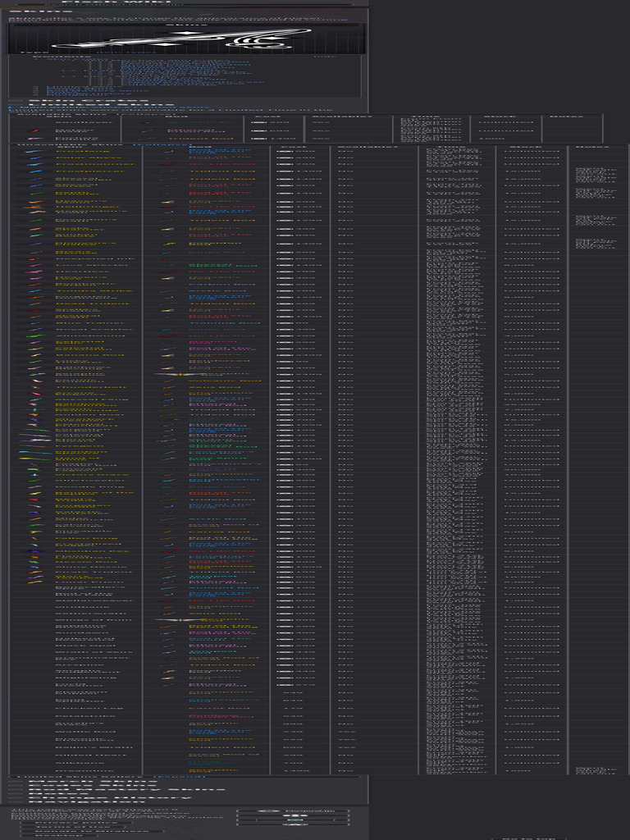Click the third skin thumbnail in the top table
Screen dimensions: 630x840
tap(34, 139)
